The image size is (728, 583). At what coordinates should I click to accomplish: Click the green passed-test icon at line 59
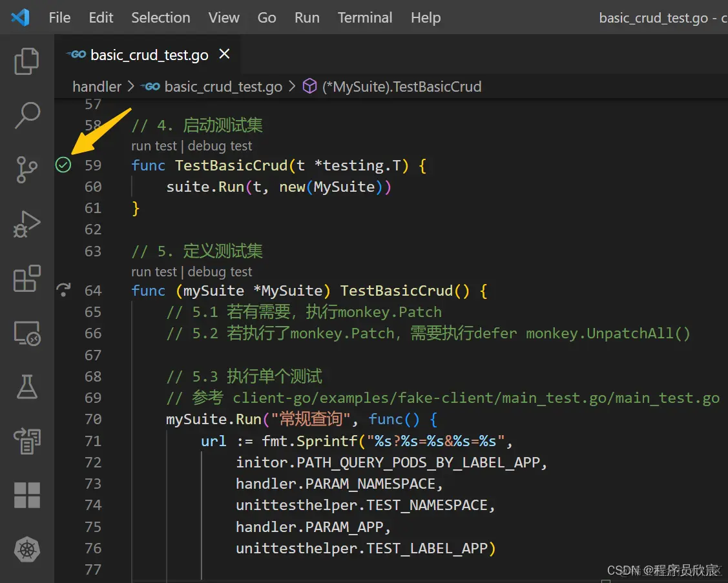(x=63, y=165)
